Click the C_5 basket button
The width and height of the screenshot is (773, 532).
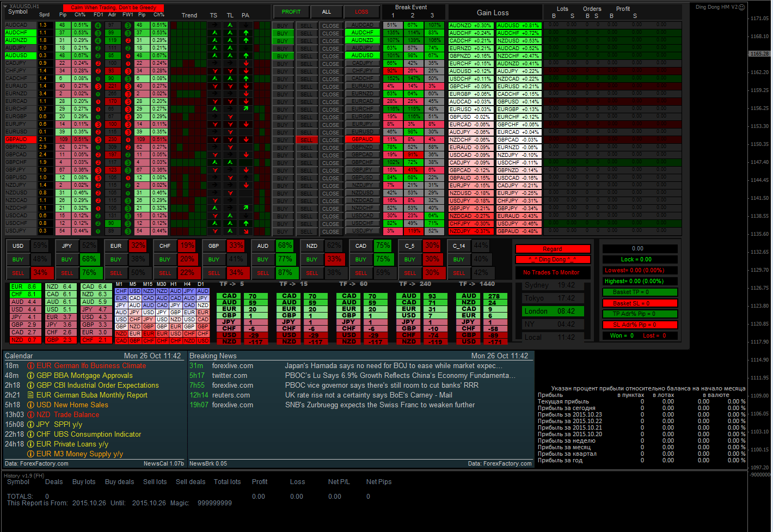click(x=410, y=246)
